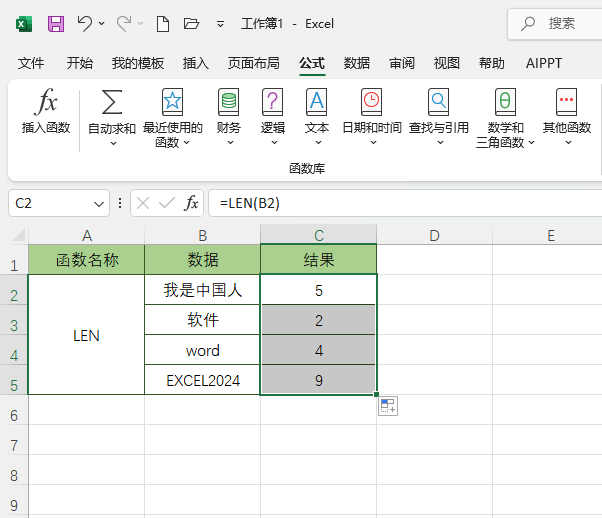Open the 数学和三角函数 library

[505, 118]
